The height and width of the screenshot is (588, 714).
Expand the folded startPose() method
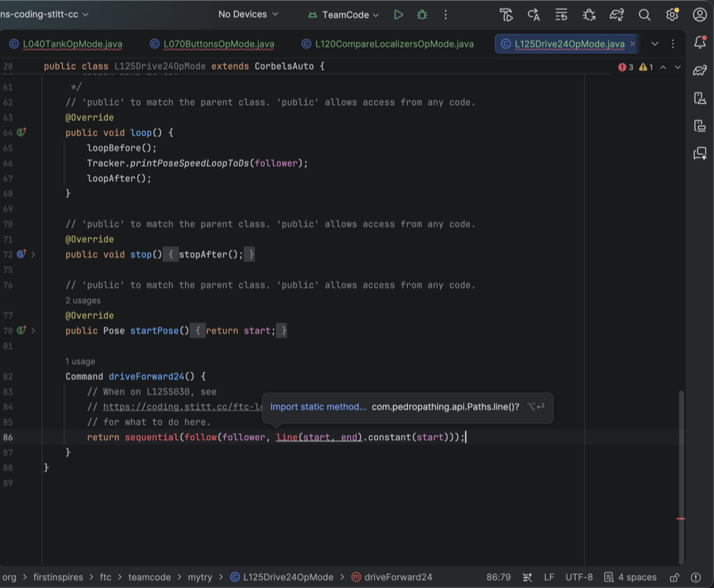point(33,331)
